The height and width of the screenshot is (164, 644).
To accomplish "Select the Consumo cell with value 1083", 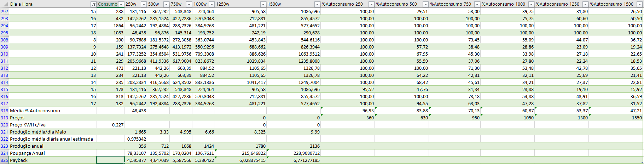I will point(111,33).
